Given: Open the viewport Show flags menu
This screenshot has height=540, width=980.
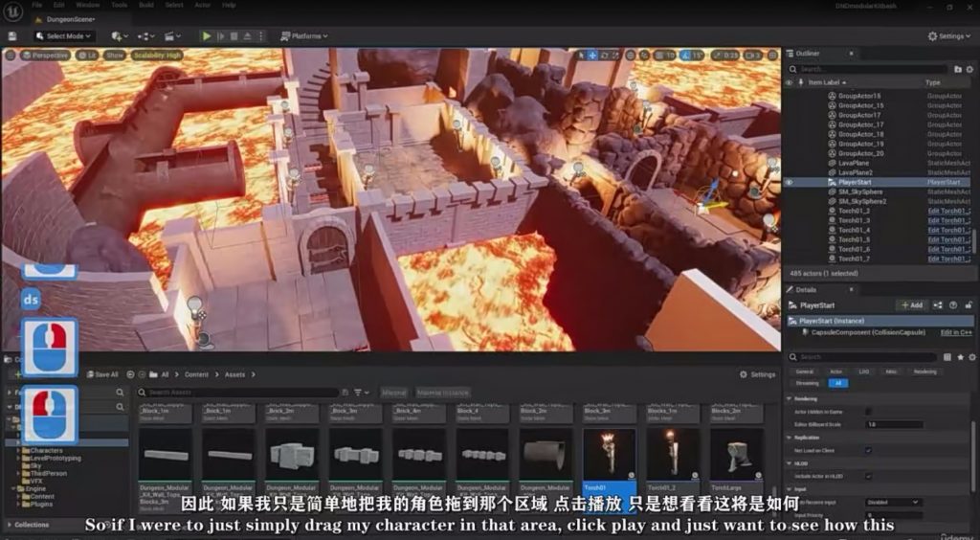Looking at the screenshot, I should (115, 55).
